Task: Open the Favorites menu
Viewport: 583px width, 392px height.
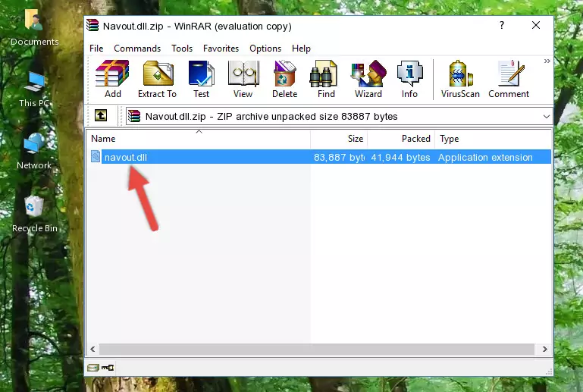Action: 221,49
